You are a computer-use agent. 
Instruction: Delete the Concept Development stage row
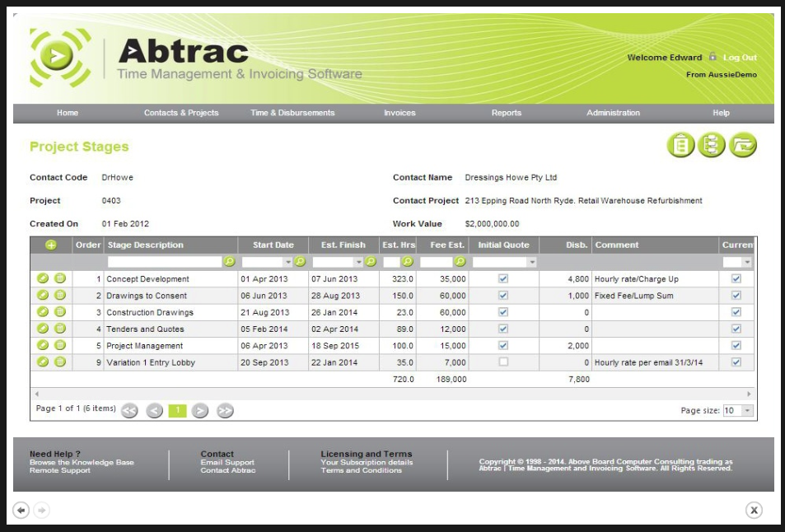click(x=60, y=278)
